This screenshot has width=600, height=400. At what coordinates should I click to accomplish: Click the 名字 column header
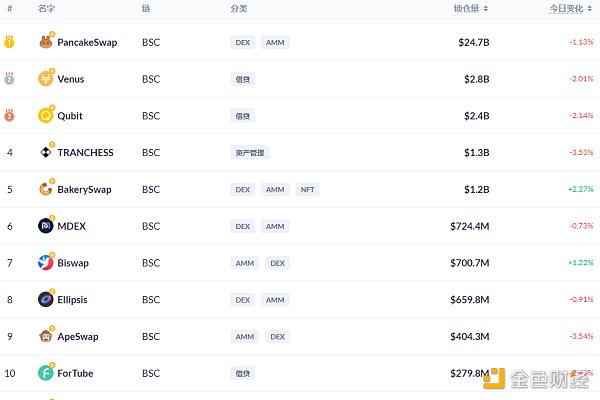click(x=46, y=8)
